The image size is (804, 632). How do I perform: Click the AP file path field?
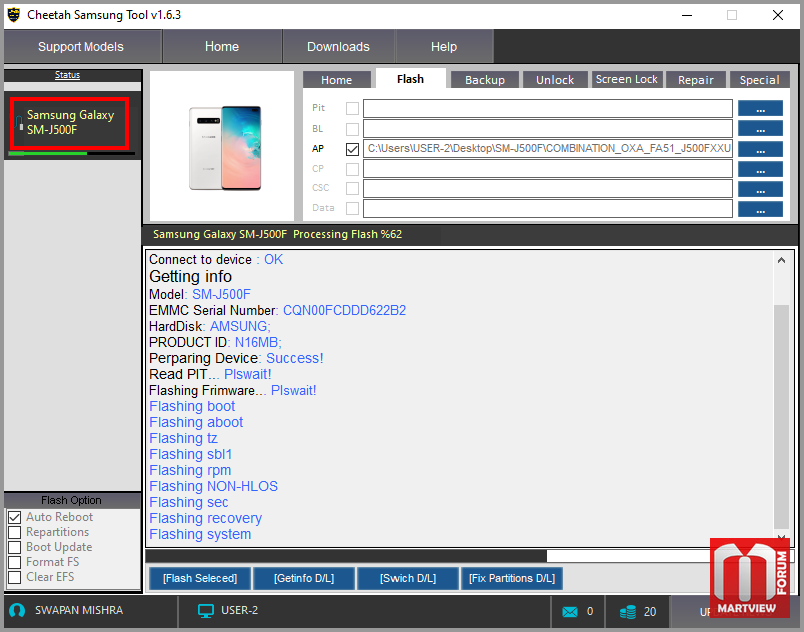click(548, 149)
